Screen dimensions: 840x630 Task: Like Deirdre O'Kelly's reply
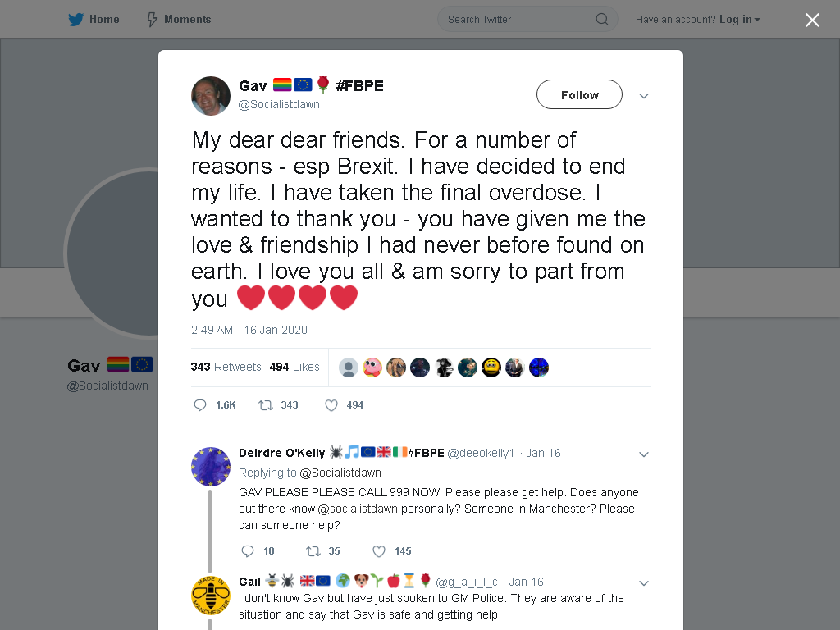point(379,551)
